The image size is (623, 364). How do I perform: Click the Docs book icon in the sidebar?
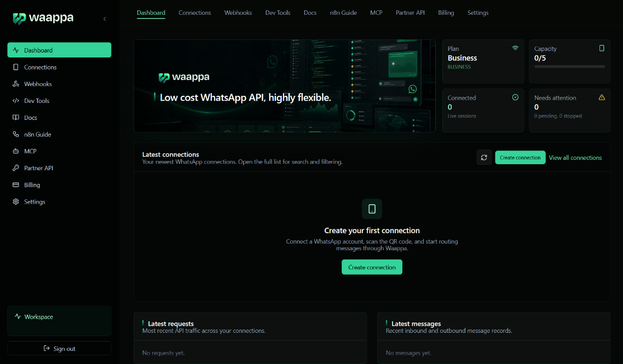pyautogui.click(x=16, y=118)
